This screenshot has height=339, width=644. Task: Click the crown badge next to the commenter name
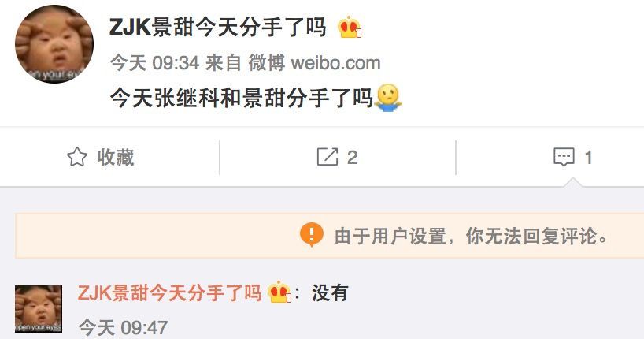click(279, 292)
